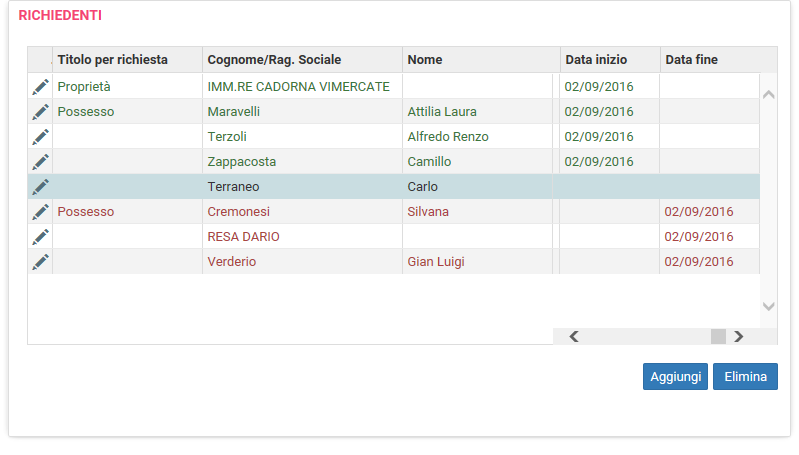Screen dimensions: 799x455
Task: Click edit pencil on Terraneo row
Action: [40, 186]
